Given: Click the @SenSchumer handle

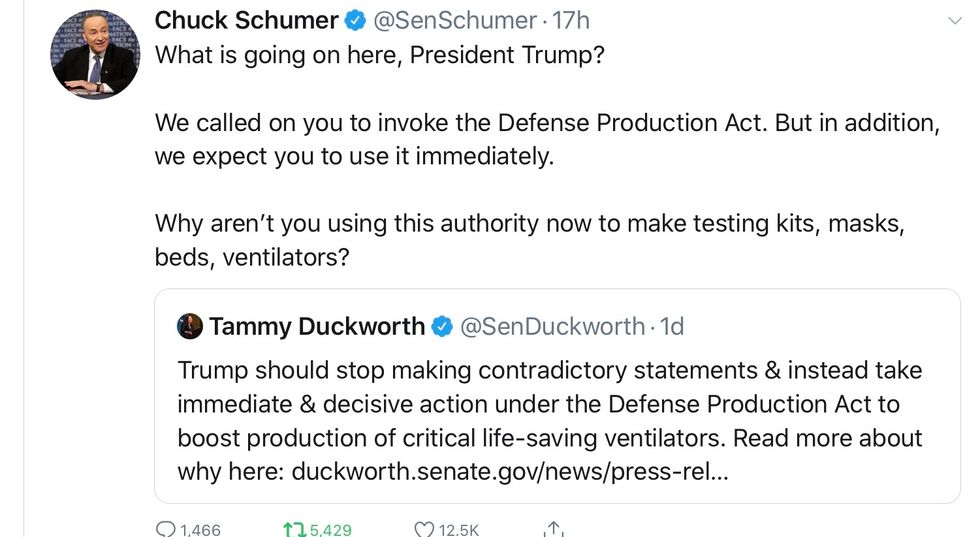Looking at the screenshot, I should coord(455,20).
